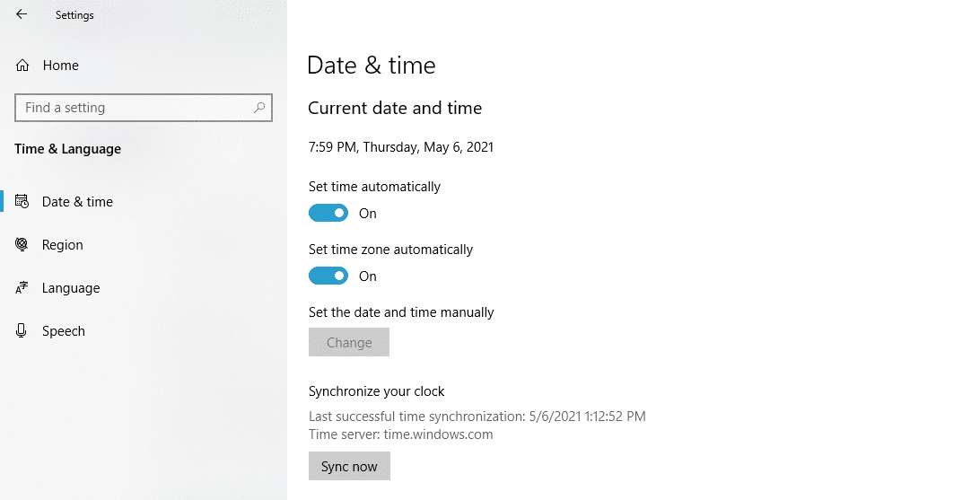980x500 pixels.
Task: Switch to the Language settings page
Action: coord(71,288)
